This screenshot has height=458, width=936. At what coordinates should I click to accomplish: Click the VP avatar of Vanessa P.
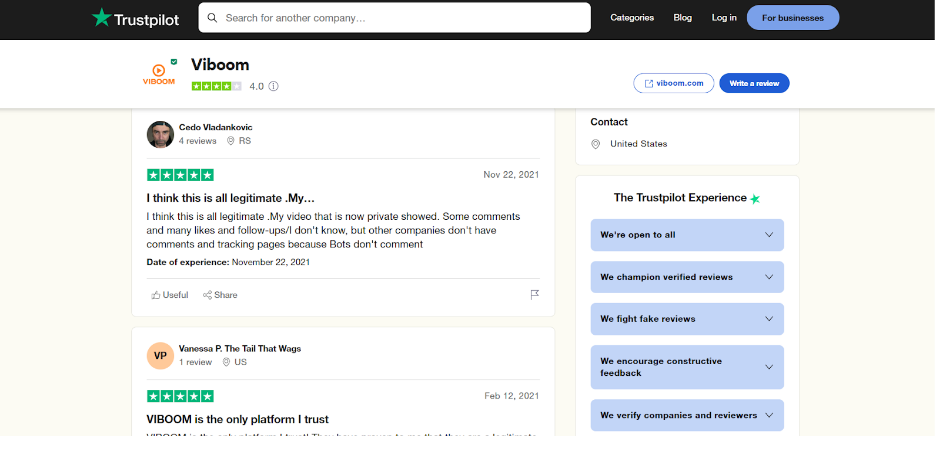[160, 355]
